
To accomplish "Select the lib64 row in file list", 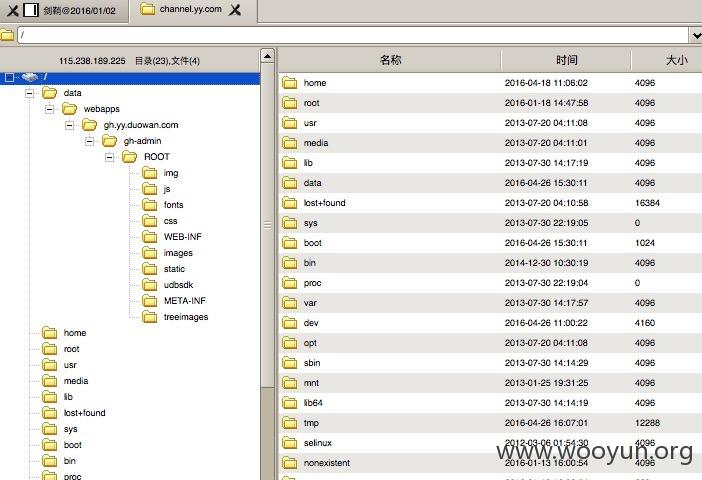I will point(490,403).
